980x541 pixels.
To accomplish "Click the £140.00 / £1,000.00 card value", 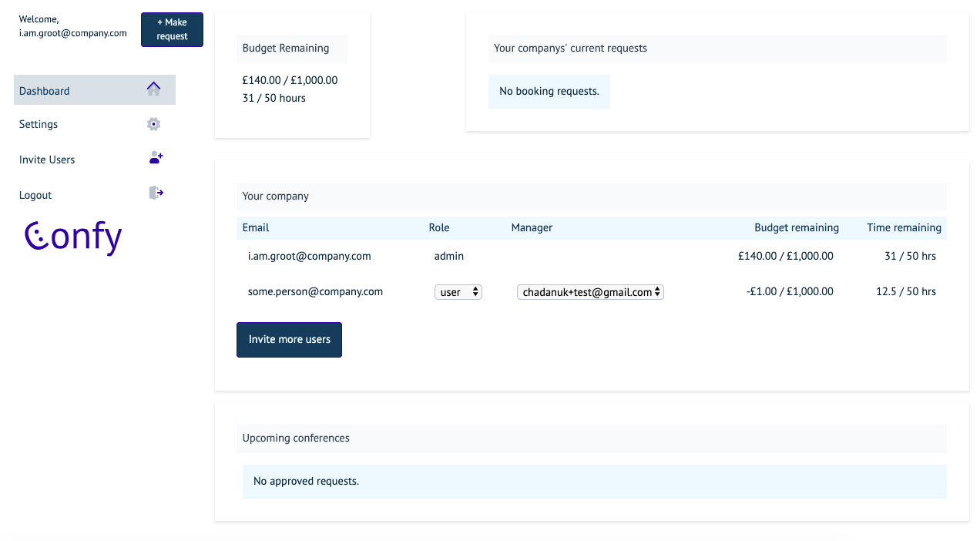I will (290, 80).
